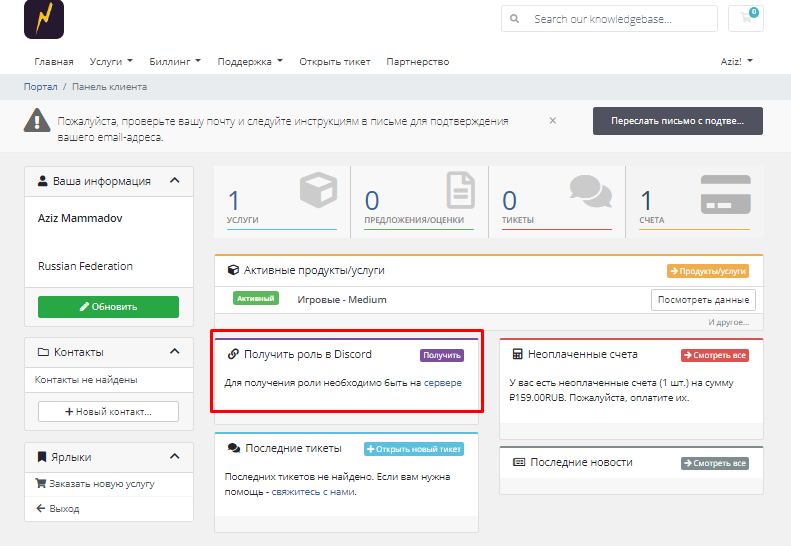Open the Услуги dropdown menu
Screen dimensions: 791x546
tap(111, 61)
